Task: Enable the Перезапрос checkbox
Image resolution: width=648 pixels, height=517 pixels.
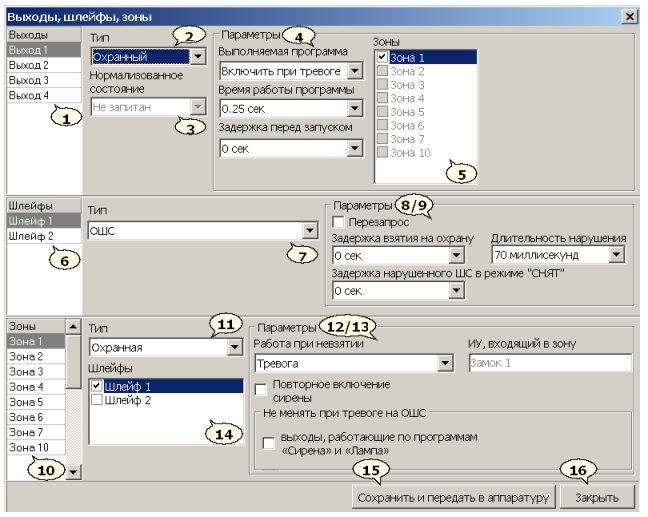Action: coord(340,220)
